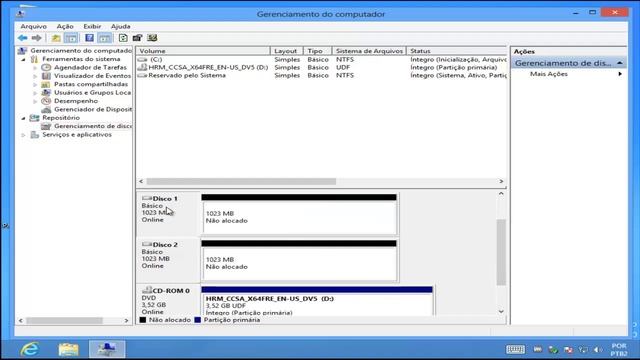Select Disco 2 unallocated 1023 MB region
This screenshot has width=640, height=360.
299,260
